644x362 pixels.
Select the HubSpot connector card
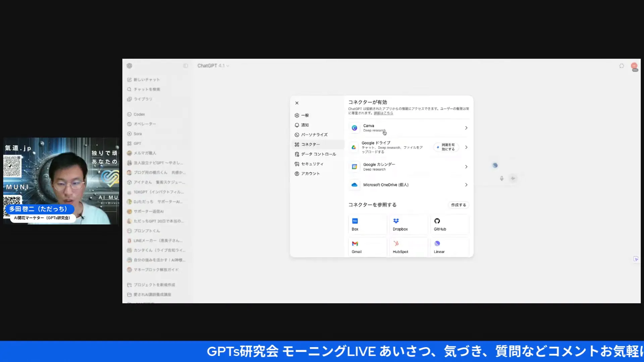point(408,247)
